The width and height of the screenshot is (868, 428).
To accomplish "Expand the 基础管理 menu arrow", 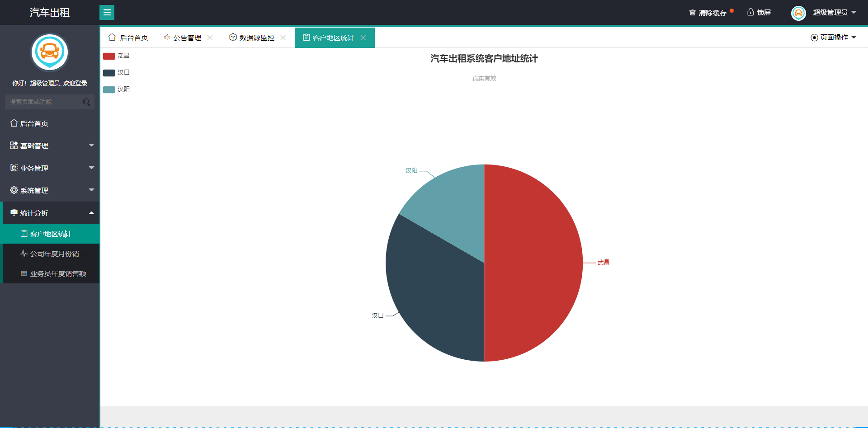I will 91,145.
